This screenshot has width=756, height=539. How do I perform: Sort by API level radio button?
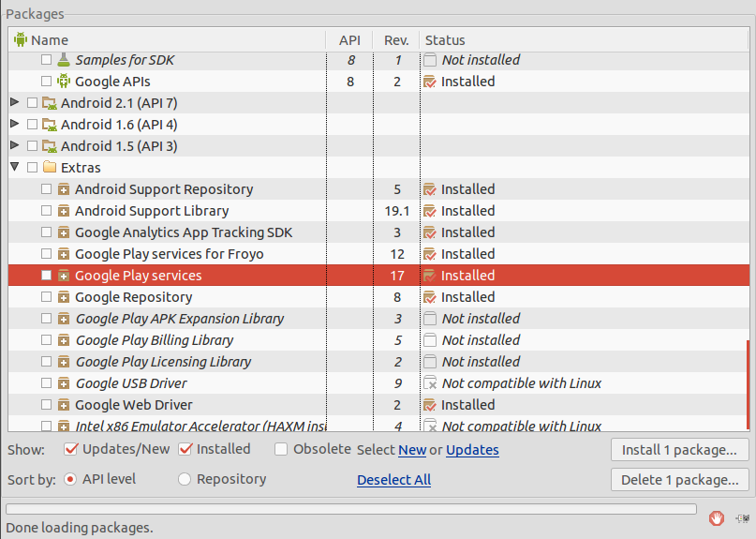click(70, 479)
